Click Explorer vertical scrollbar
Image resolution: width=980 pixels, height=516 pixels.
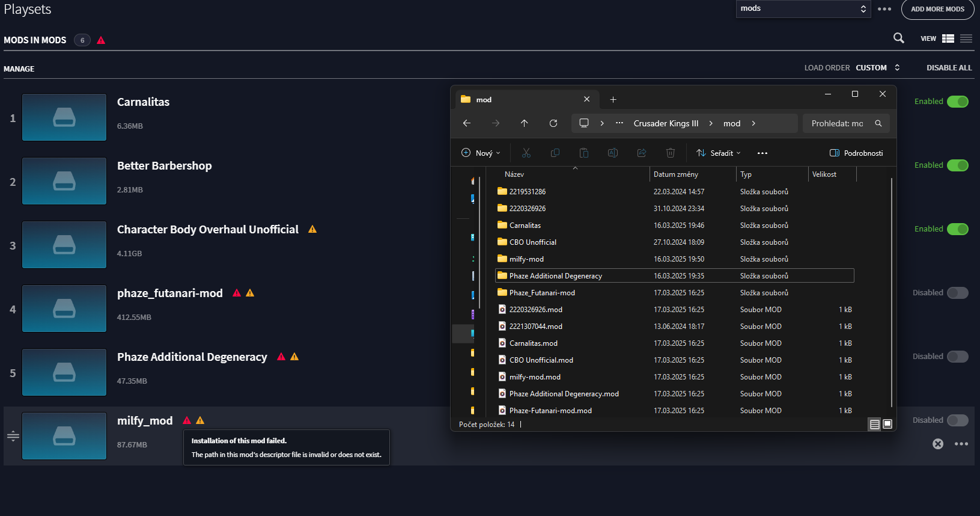pos(892,292)
